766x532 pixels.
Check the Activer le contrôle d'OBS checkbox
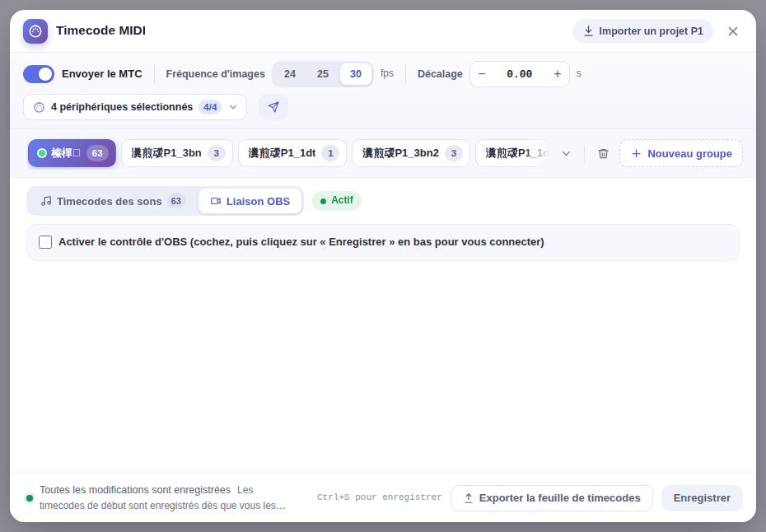(x=45, y=242)
